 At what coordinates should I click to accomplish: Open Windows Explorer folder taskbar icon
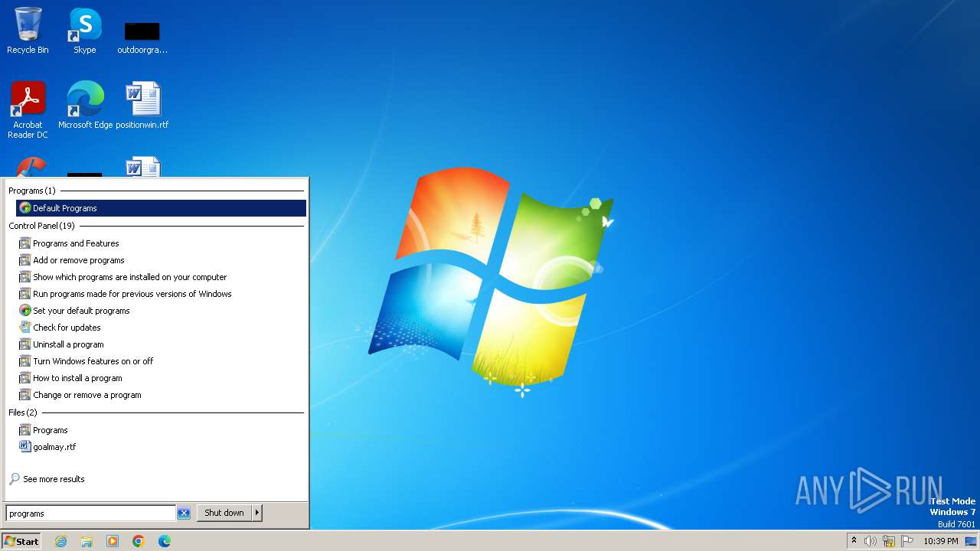87,541
